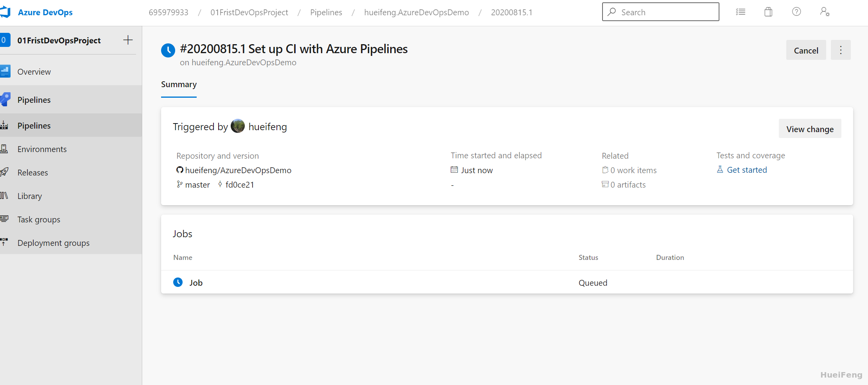
Task: Click the Environments sidebar icon
Action: 4,149
